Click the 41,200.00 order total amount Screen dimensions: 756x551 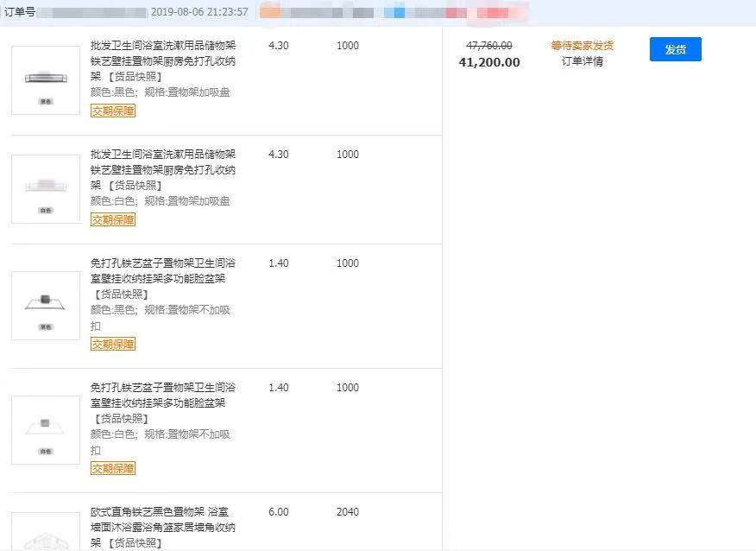click(x=489, y=62)
